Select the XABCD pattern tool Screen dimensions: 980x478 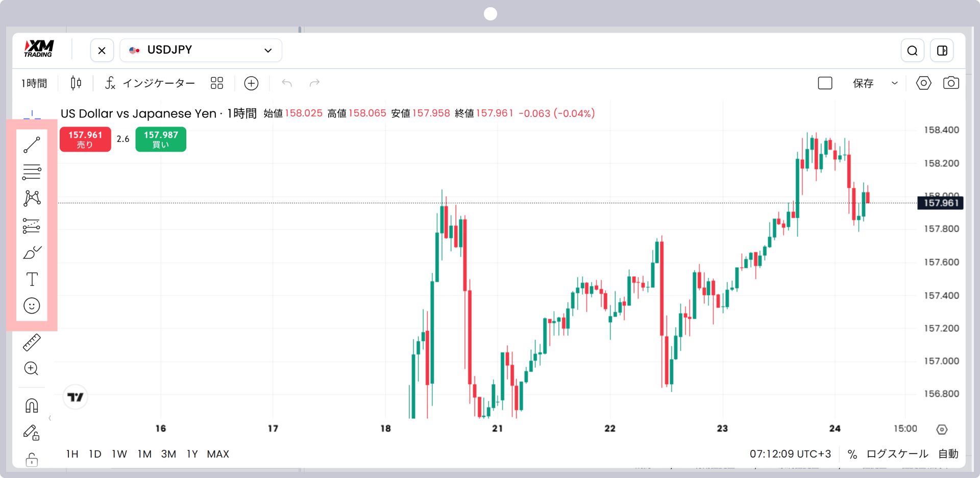[x=32, y=198]
